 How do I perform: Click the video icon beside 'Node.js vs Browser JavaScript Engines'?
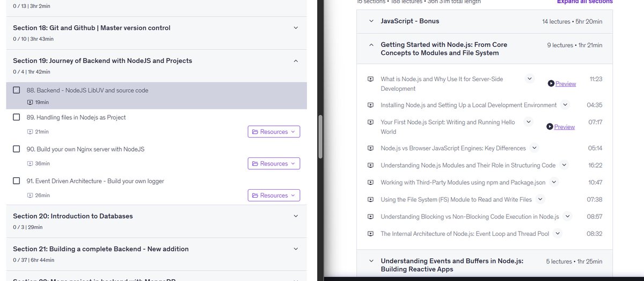click(x=370, y=148)
